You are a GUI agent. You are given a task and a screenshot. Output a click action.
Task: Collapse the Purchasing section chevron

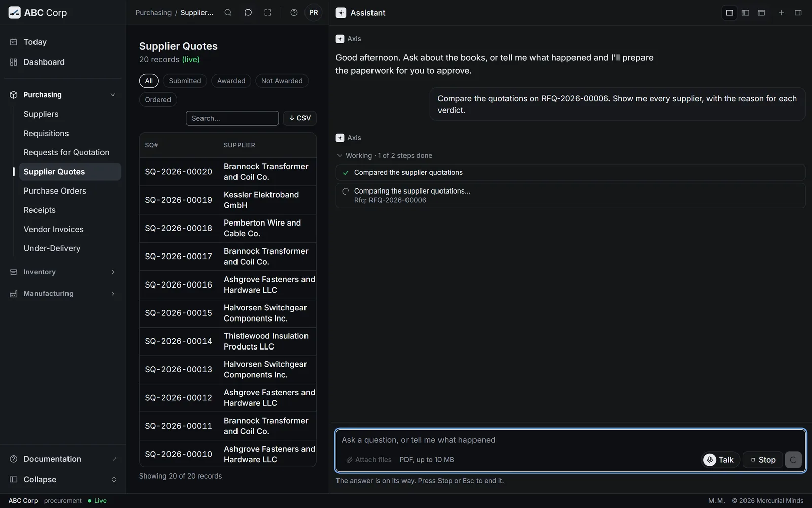pos(113,95)
